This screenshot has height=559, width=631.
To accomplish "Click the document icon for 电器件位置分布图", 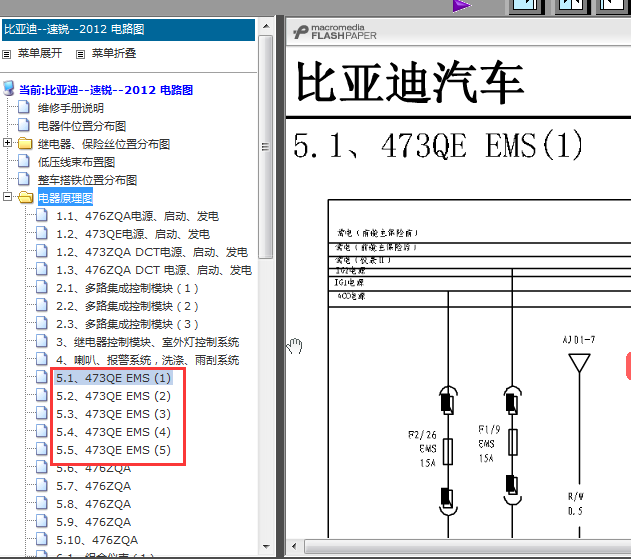I will (x=24, y=125).
